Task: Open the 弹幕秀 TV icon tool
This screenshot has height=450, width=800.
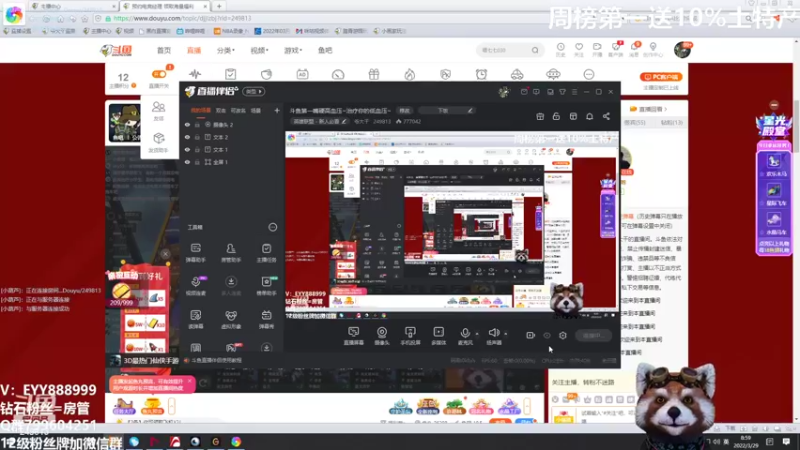Action: click(x=266, y=319)
